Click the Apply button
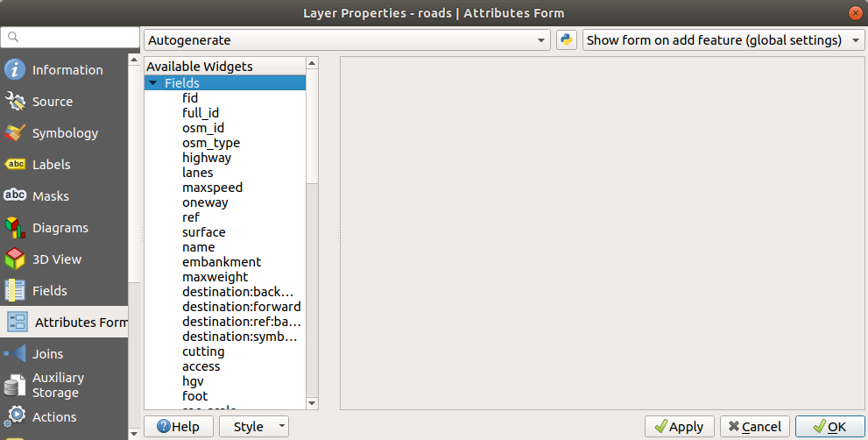The height and width of the screenshot is (440, 868). pos(679,427)
